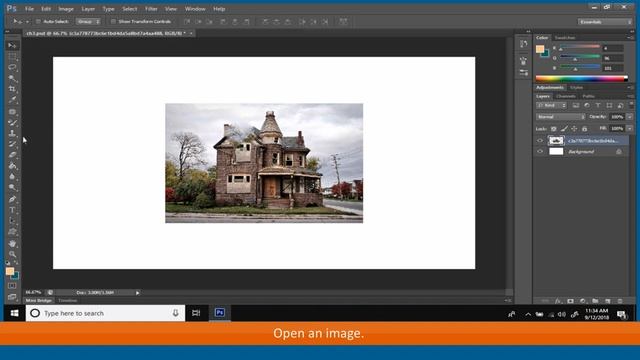Screen dimensions: 640x360
Task: Click the Windows search box
Action: pyautogui.click(x=105, y=313)
